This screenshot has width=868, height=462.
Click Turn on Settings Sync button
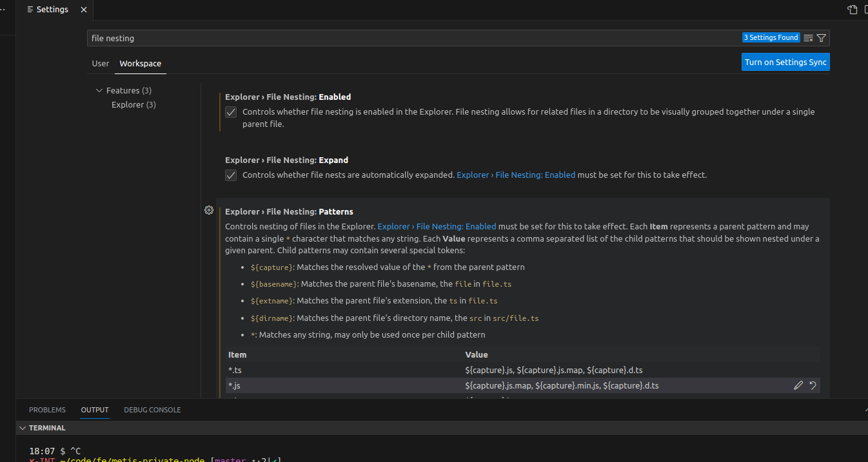785,63
